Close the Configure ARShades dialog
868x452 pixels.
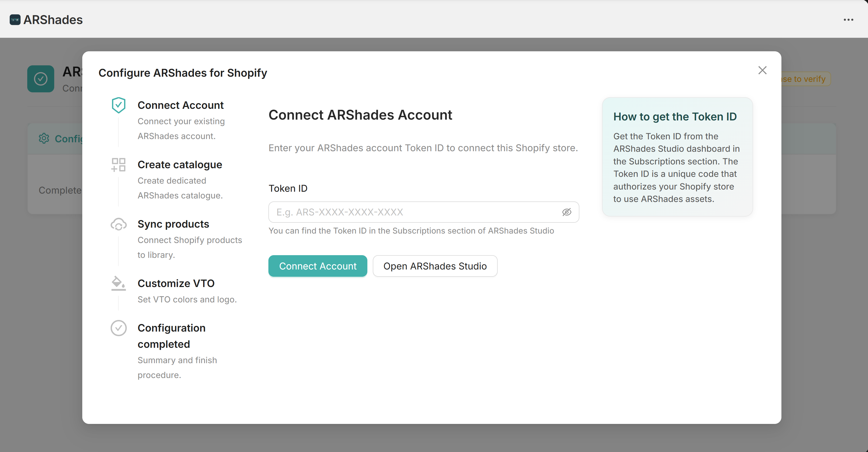coord(762,70)
